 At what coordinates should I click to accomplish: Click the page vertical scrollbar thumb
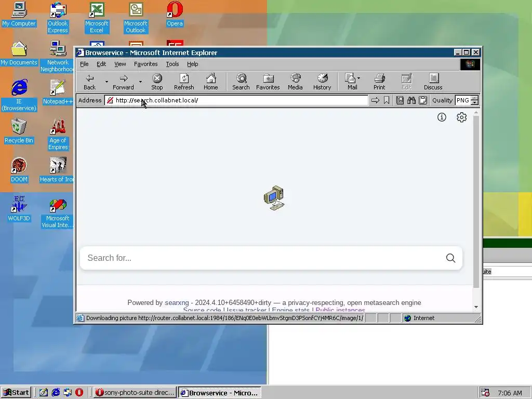(476, 202)
